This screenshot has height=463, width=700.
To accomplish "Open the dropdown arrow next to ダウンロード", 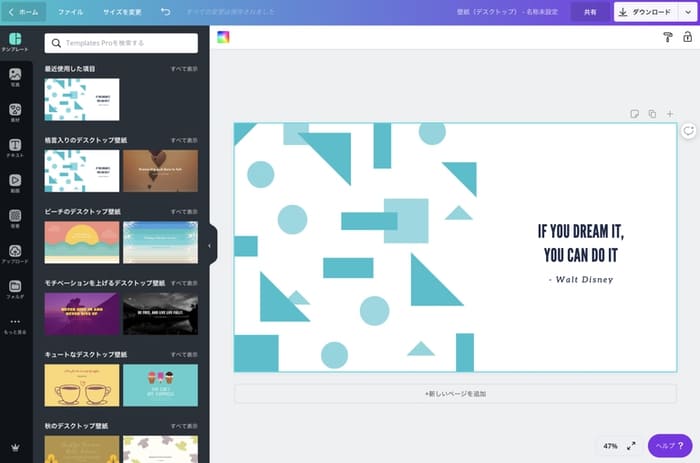I will [x=688, y=12].
